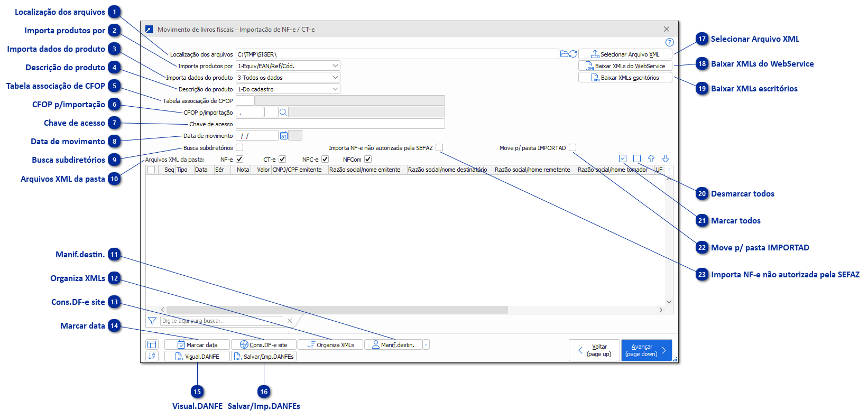Click Baixar XMLs escritórios button
The width and height of the screenshot is (868, 420).
[625, 77]
